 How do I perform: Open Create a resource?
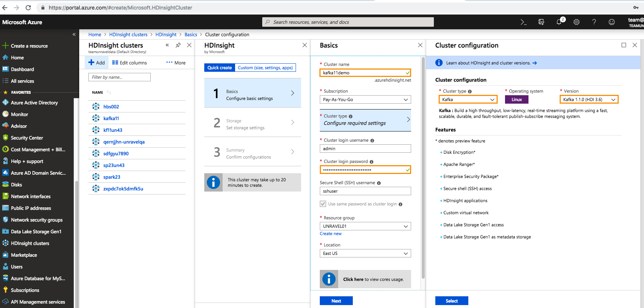[x=29, y=46]
